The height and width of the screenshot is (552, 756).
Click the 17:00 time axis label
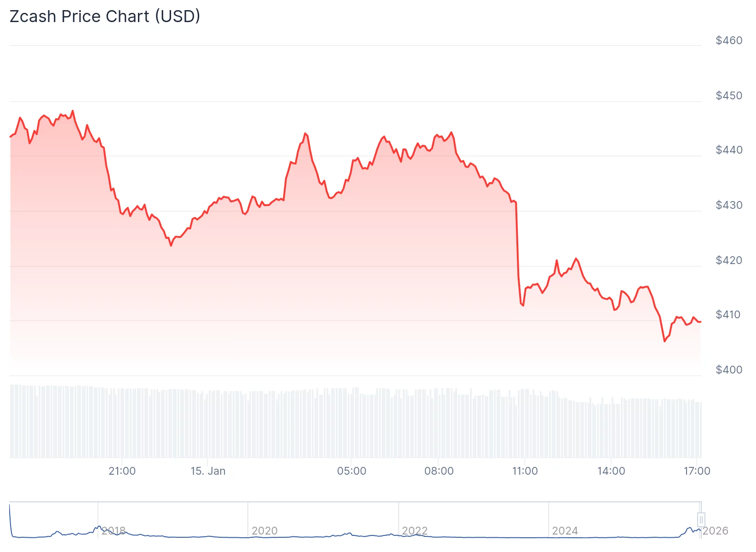(x=697, y=471)
